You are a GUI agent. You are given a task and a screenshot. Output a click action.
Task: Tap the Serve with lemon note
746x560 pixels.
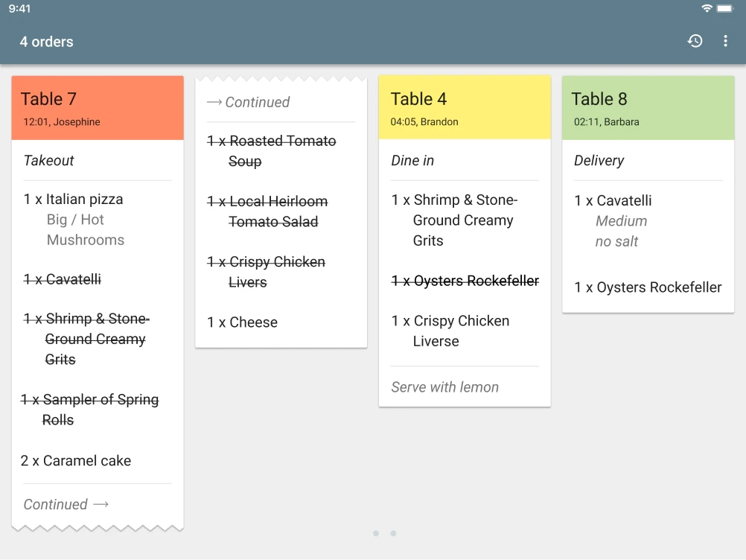pyautogui.click(x=445, y=387)
